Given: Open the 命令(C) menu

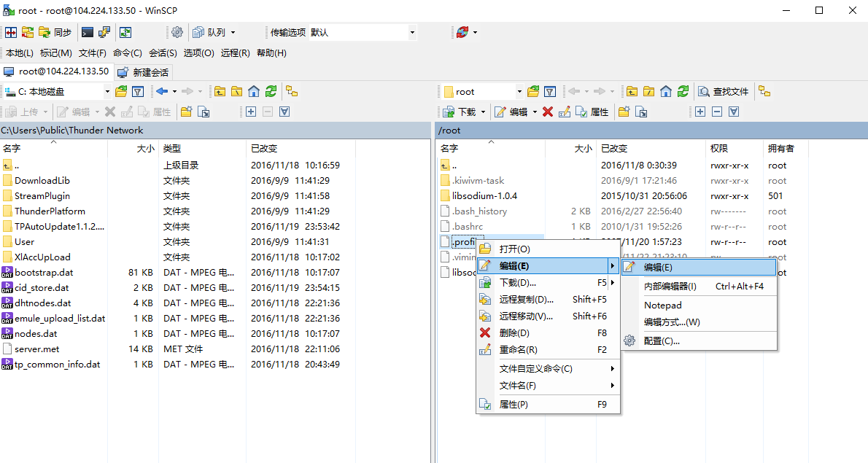Looking at the screenshot, I should pos(128,53).
